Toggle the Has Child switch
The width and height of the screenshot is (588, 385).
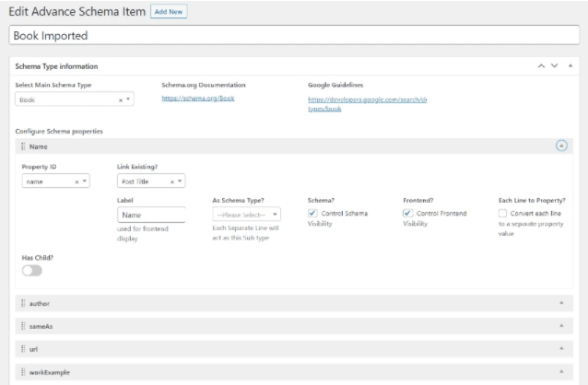(30, 271)
